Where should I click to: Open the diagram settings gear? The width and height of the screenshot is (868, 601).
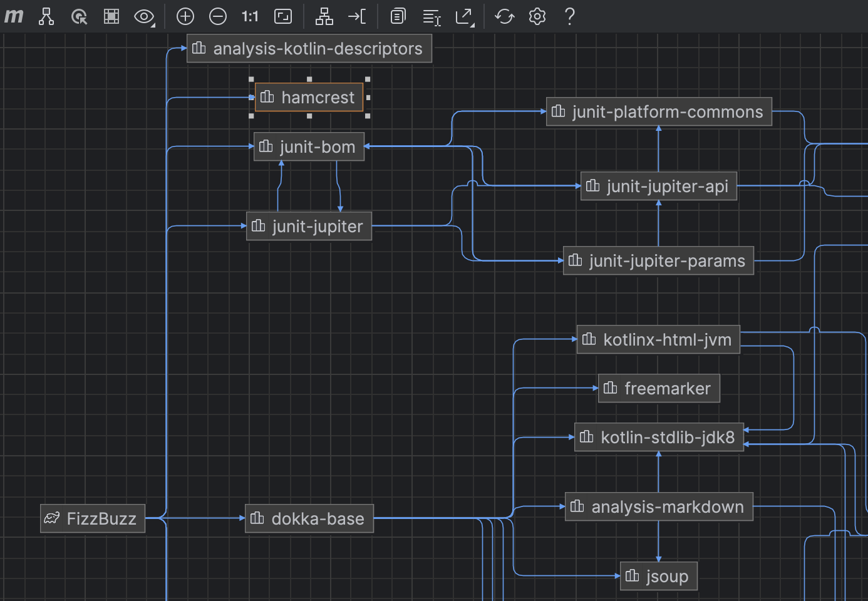pyautogui.click(x=537, y=16)
